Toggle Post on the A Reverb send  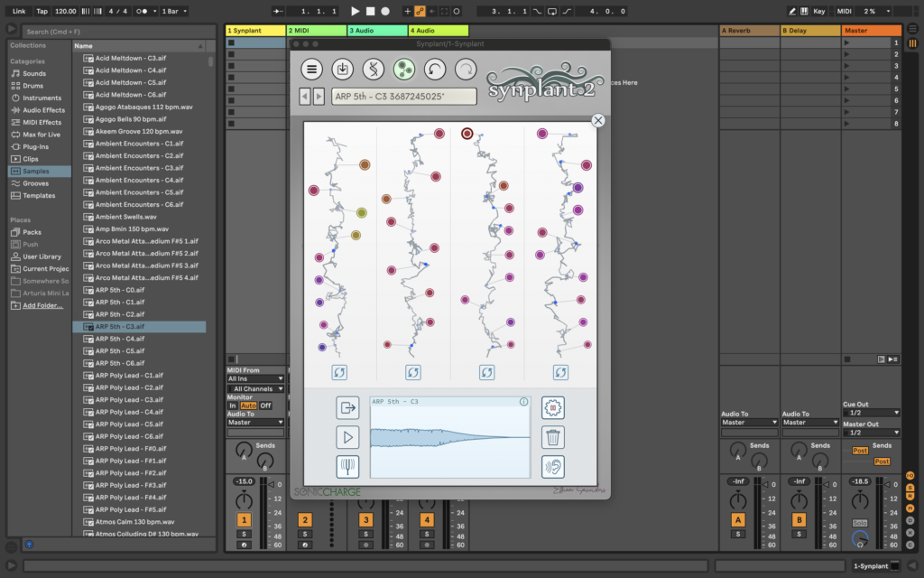click(860, 451)
